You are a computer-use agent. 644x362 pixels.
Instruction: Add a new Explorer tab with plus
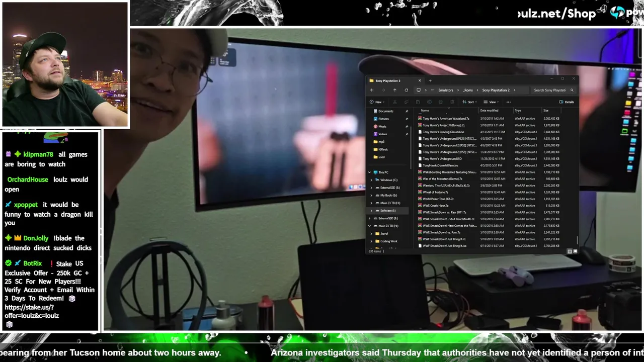point(430,80)
